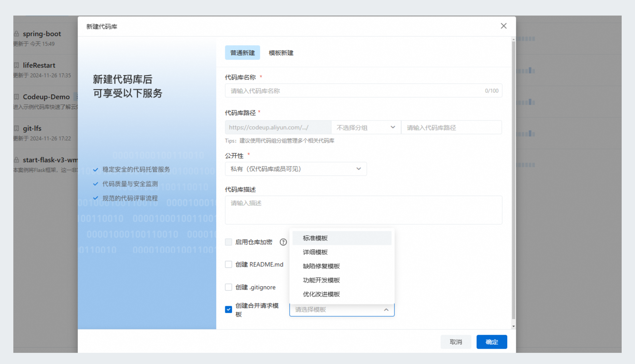
Task: Click the 规范的代码评审流程 feature text
Action: coord(130,198)
